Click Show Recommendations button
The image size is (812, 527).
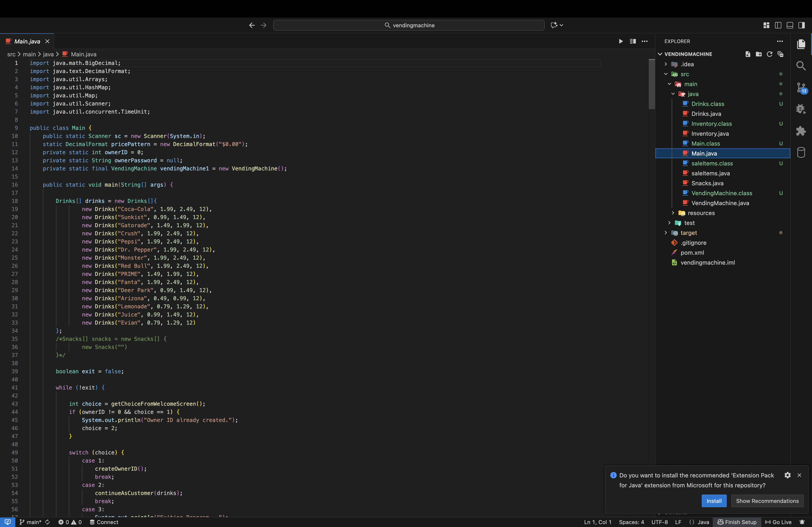(x=767, y=501)
